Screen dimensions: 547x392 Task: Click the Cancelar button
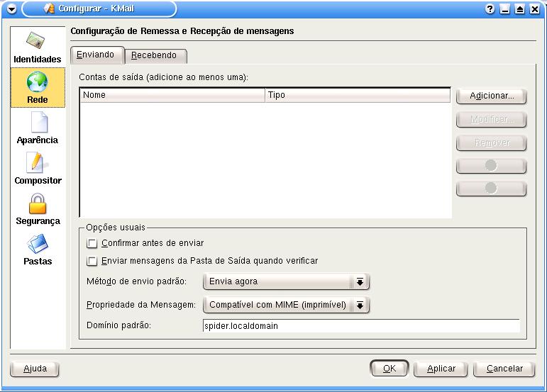click(504, 369)
